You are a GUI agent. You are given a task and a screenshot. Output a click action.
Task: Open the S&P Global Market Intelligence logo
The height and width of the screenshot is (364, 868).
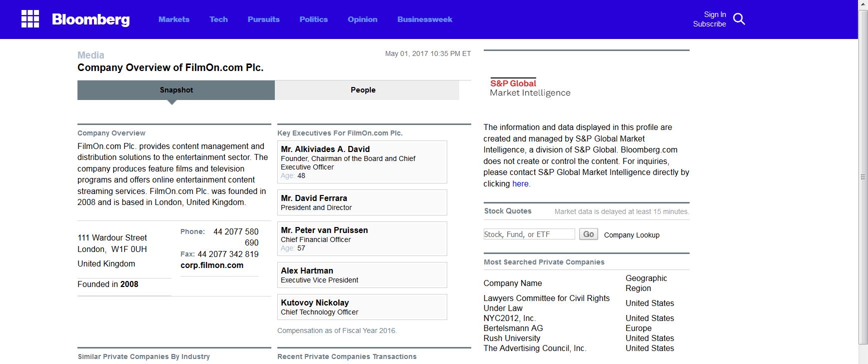point(530,87)
